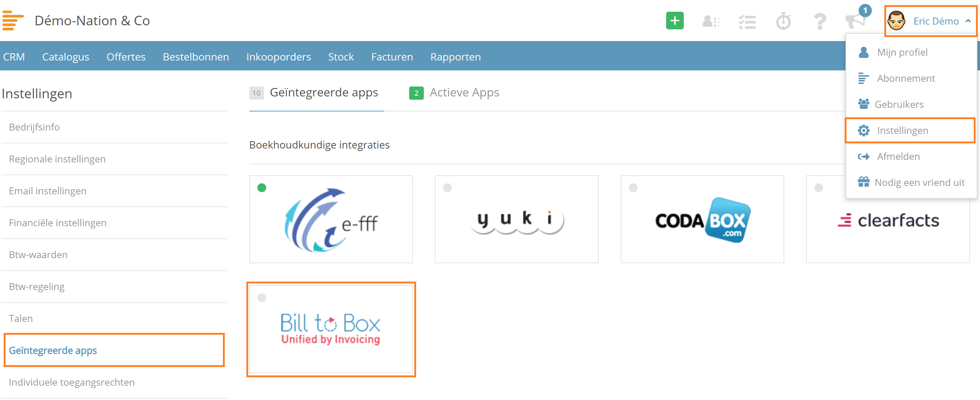Image resolution: width=980 pixels, height=400 pixels.
Task: Open the clearfacts integration card
Action: tap(888, 219)
